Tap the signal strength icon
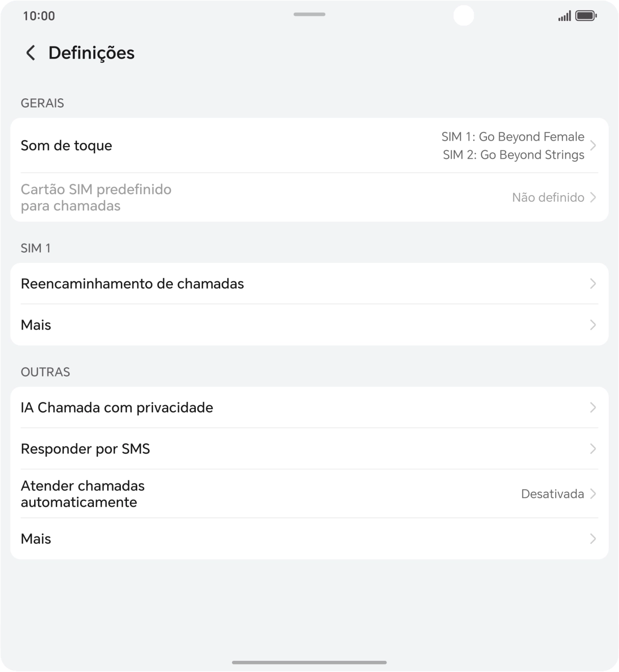The width and height of the screenshot is (619, 672). point(564,16)
